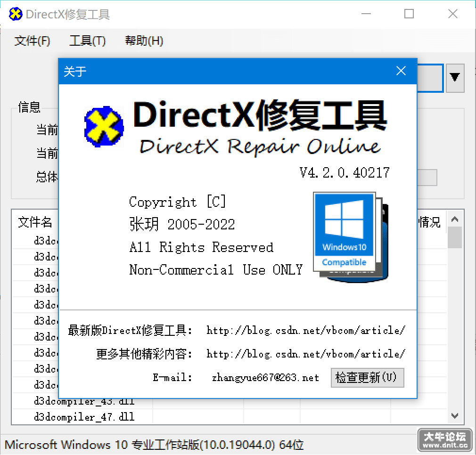This screenshot has height=455, width=476.
Task: Close the 关于 dialog
Action: pos(401,71)
